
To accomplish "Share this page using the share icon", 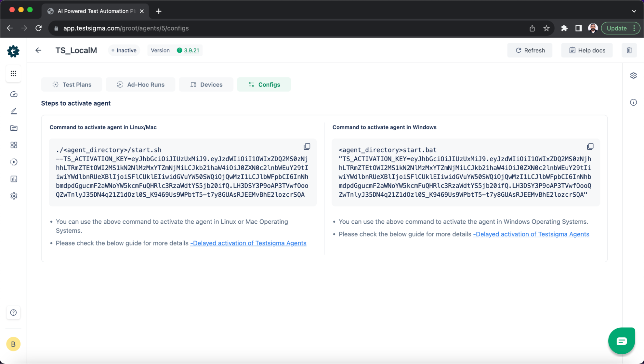I will coord(532,28).
